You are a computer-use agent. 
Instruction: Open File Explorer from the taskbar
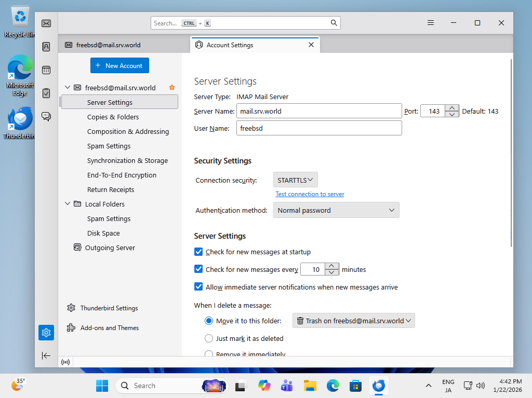coord(310,386)
